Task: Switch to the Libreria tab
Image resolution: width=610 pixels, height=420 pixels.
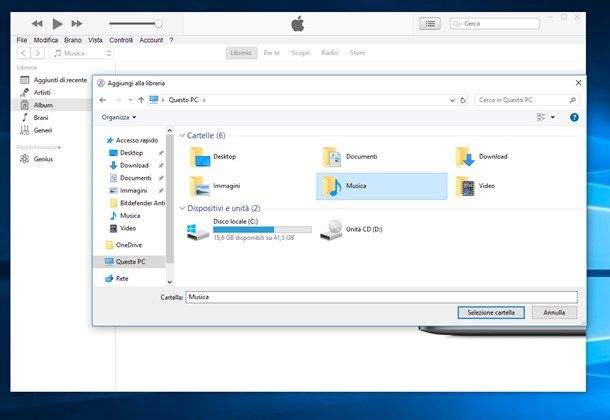Action: coord(241,53)
